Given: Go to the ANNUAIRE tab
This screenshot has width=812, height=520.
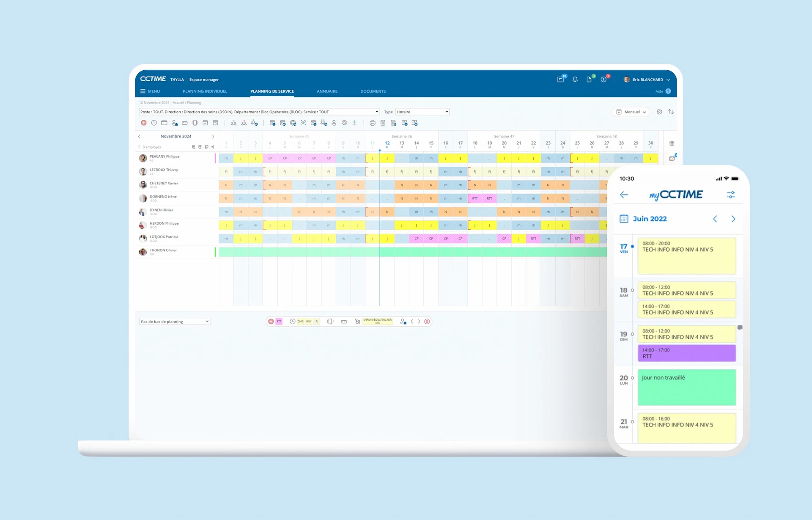Looking at the screenshot, I should (326, 91).
